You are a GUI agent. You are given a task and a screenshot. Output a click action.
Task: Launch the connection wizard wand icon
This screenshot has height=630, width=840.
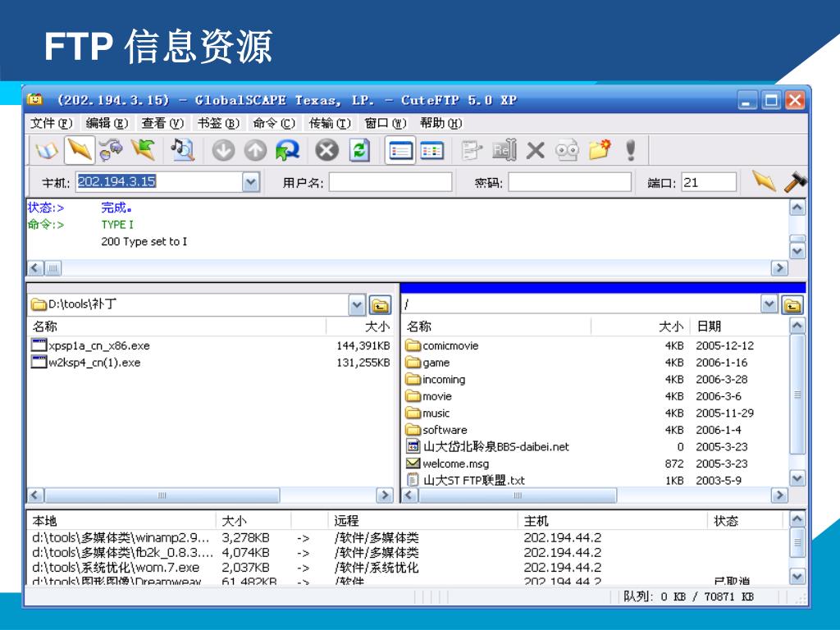[111, 150]
